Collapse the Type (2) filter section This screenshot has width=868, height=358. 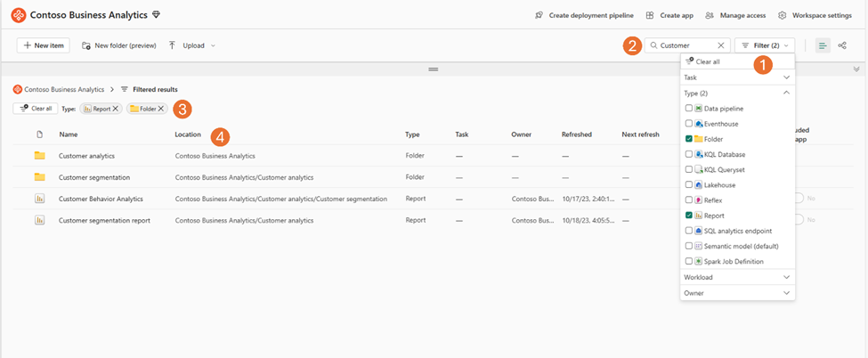(x=737, y=94)
